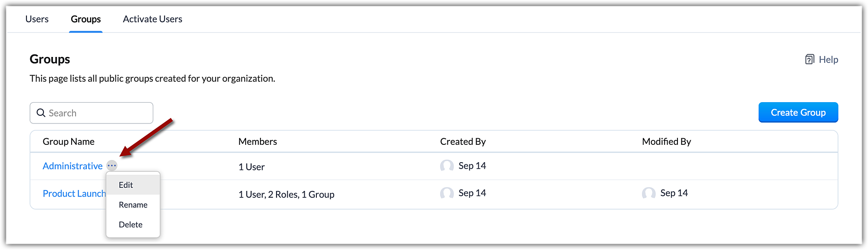Click the Help link text

[x=828, y=60]
